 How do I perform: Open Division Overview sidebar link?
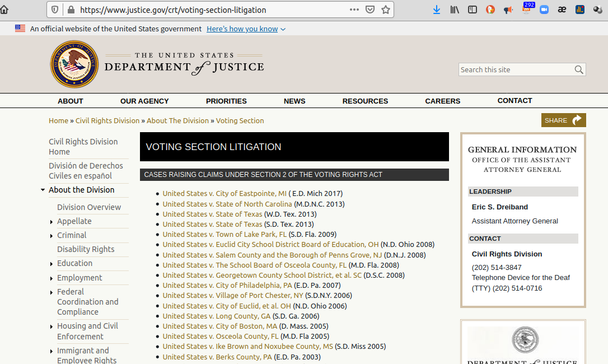coord(89,207)
